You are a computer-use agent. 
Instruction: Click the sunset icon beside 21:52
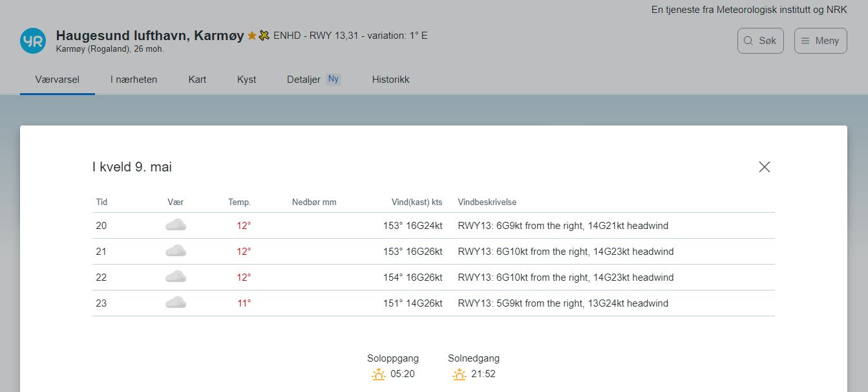459,374
